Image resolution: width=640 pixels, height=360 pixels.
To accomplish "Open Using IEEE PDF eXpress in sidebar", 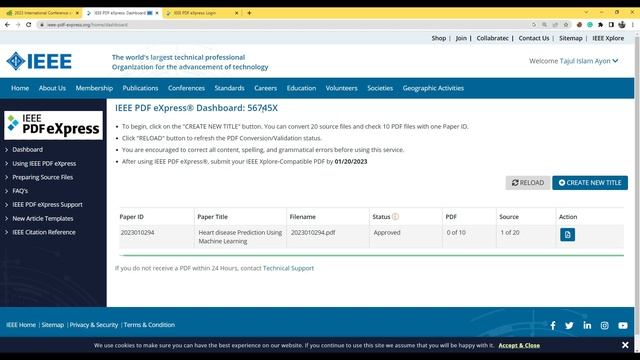I will click(44, 163).
